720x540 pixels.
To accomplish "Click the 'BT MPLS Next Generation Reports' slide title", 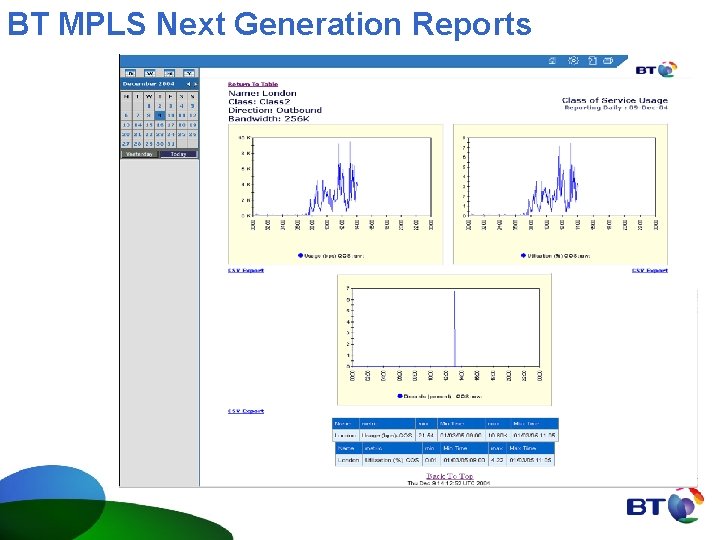I will tap(270, 24).
